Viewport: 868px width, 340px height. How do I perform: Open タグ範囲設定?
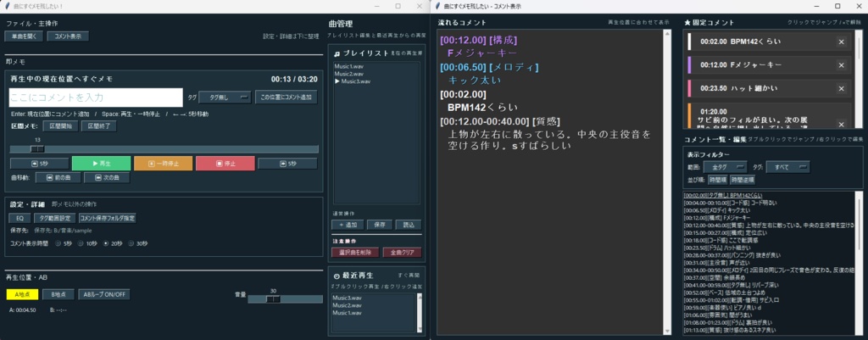coord(55,218)
